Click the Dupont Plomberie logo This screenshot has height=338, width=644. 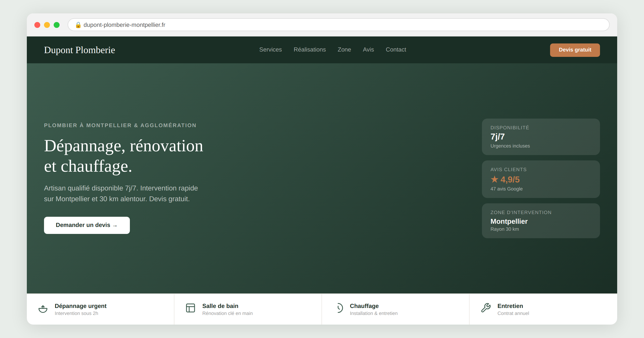coord(79,50)
